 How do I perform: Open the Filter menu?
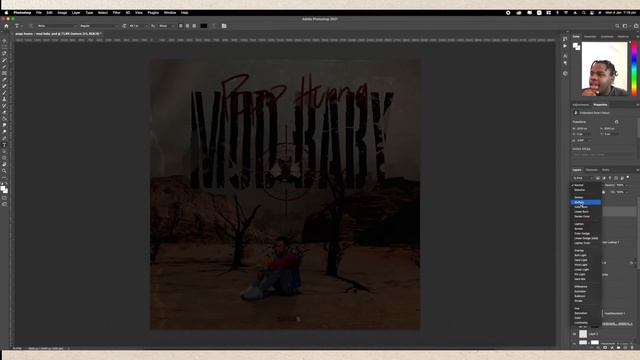tap(116, 13)
